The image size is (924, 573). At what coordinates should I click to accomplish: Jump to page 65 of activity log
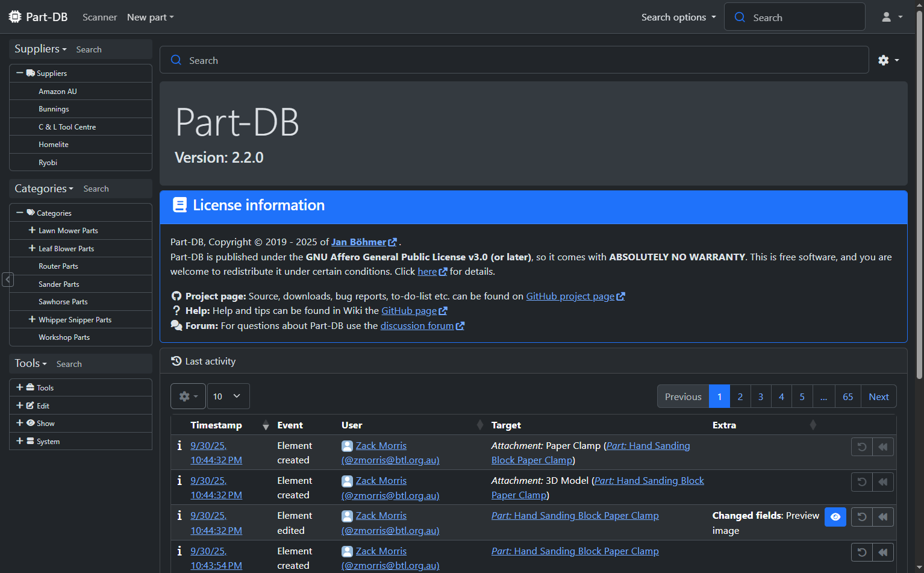(848, 396)
